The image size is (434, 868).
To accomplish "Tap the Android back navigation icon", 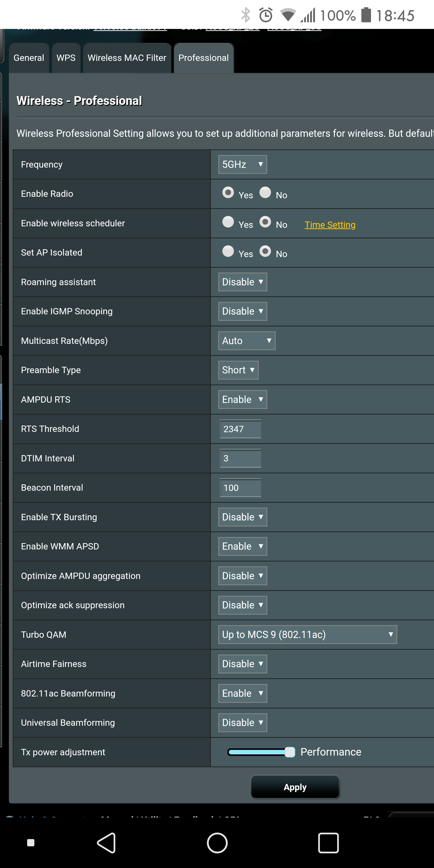I will (107, 843).
